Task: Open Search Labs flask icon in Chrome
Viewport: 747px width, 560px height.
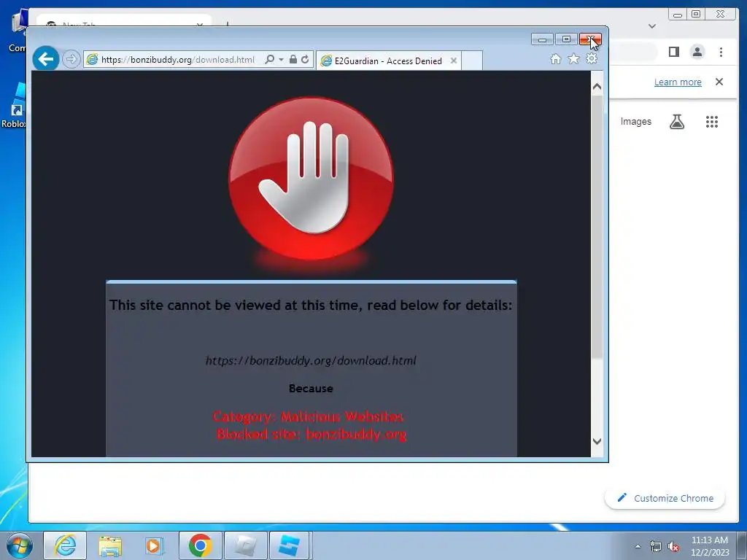Action: click(676, 122)
